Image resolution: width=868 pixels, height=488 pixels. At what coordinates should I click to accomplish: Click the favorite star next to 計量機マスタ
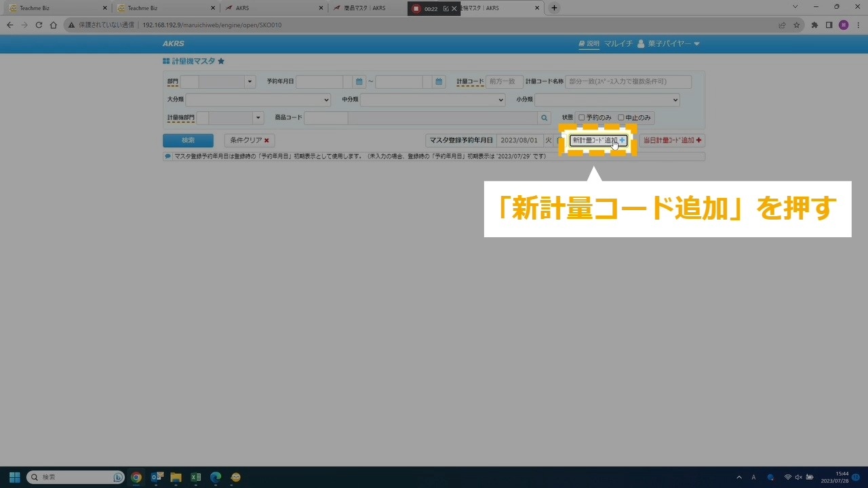point(221,61)
